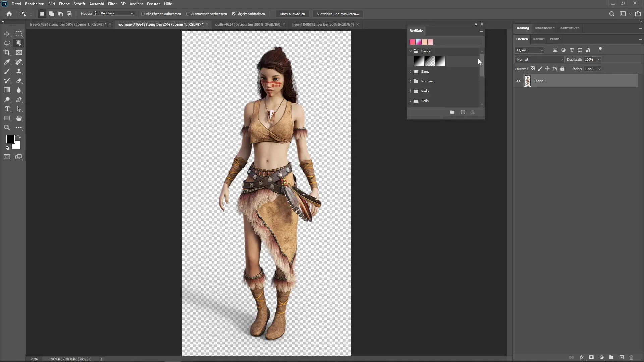
Task: Open the search magnifier in options bar
Action: [612, 14]
